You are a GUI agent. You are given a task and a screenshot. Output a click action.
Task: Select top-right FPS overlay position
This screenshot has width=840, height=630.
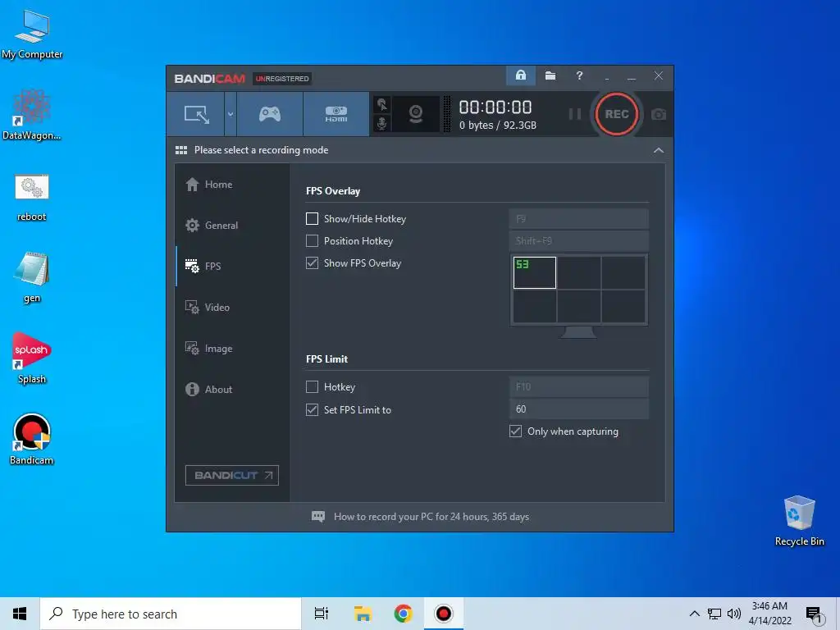(623, 272)
